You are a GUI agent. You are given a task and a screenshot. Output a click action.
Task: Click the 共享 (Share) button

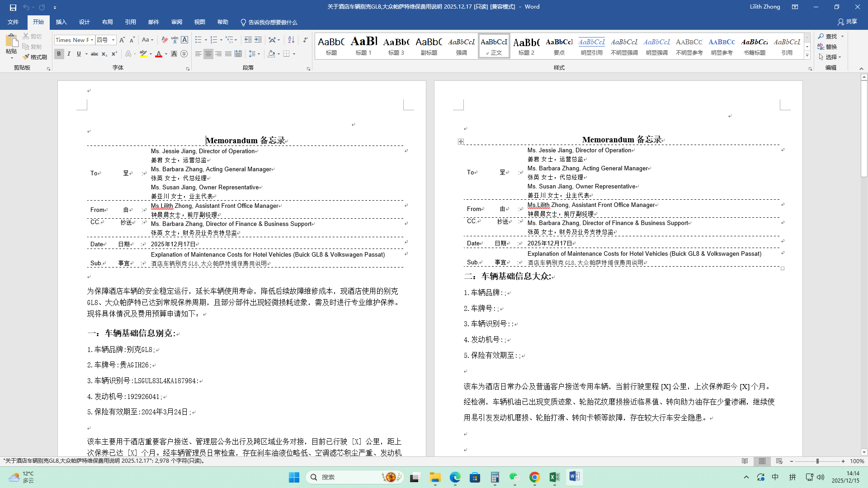[x=847, y=22]
